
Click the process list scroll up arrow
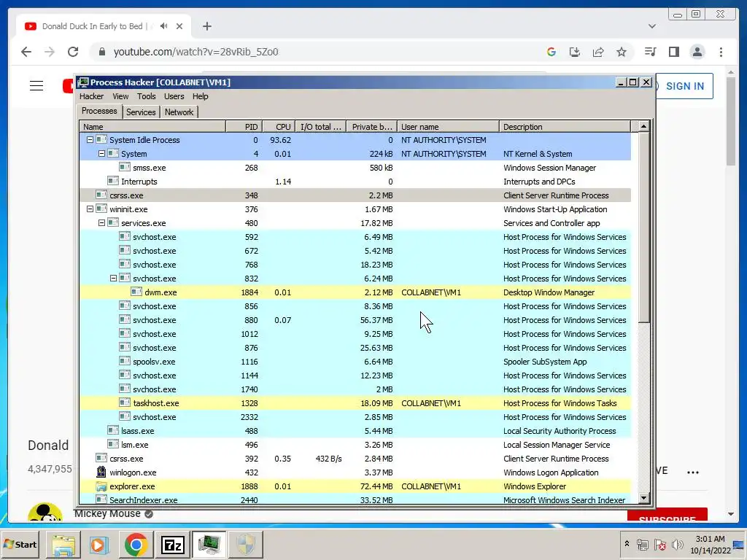click(x=643, y=127)
